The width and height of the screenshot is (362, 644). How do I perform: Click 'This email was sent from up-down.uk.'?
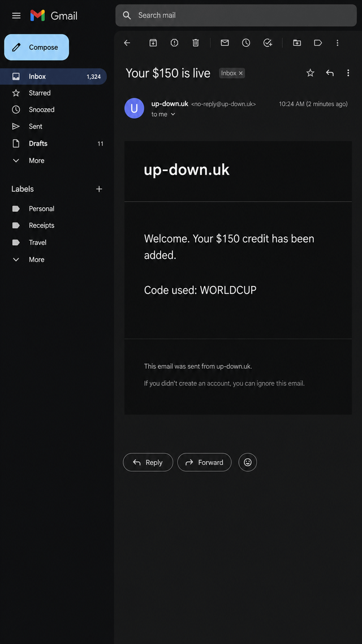tap(198, 366)
